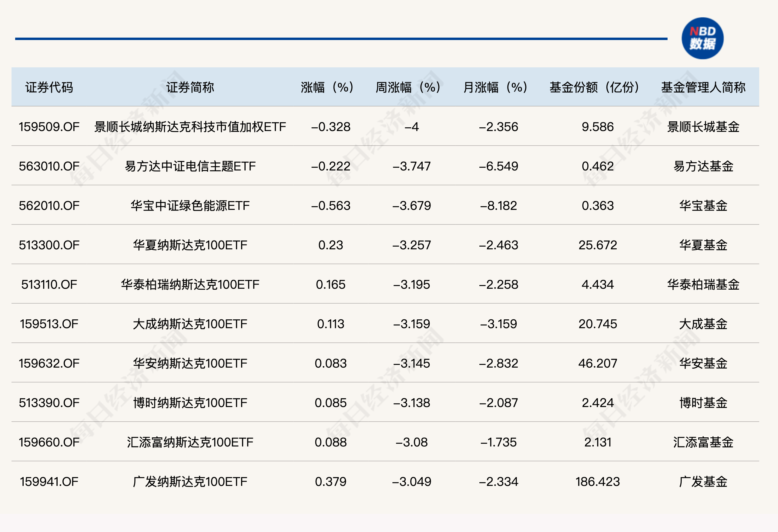Select 华宝中证绿色能源ETF name cell
778x532 pixels.
click(190, 206)
